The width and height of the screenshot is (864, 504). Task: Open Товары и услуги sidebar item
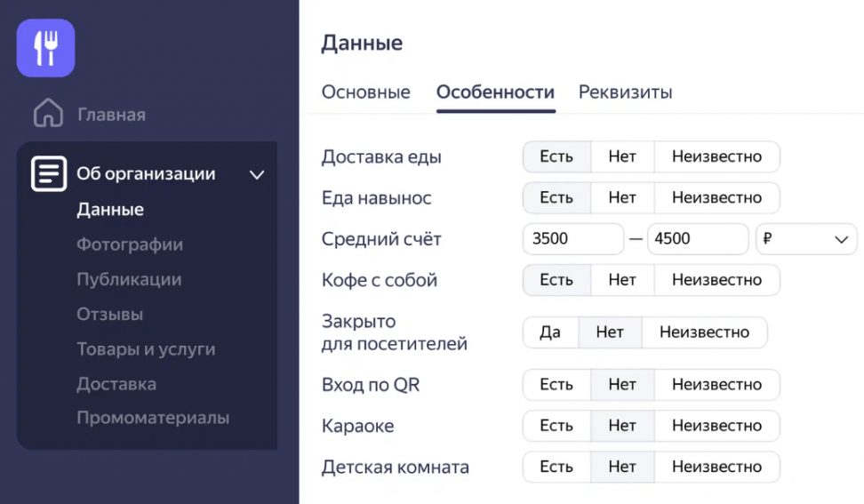pyautogui.click(x=146, y=349)
